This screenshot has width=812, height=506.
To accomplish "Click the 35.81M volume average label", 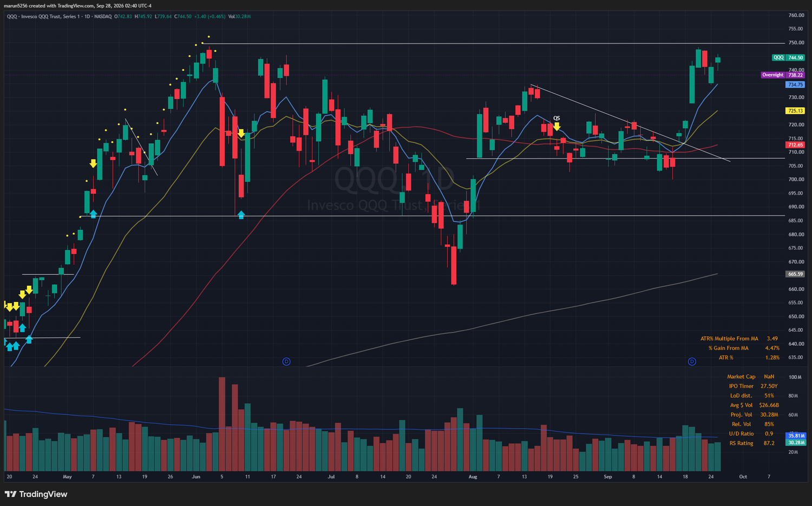I will coord(796,436).
